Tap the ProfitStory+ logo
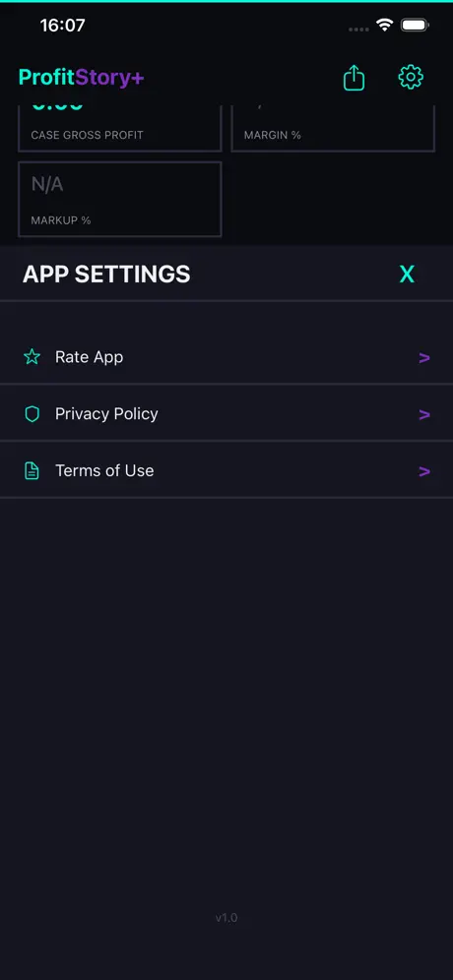Image resolution: width=453 pixels, height=980 pixels. point(82,78)
